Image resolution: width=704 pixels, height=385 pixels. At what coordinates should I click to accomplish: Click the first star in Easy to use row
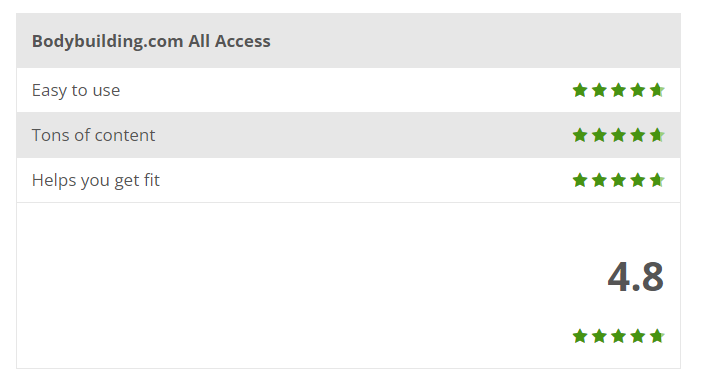click(580, 90)
